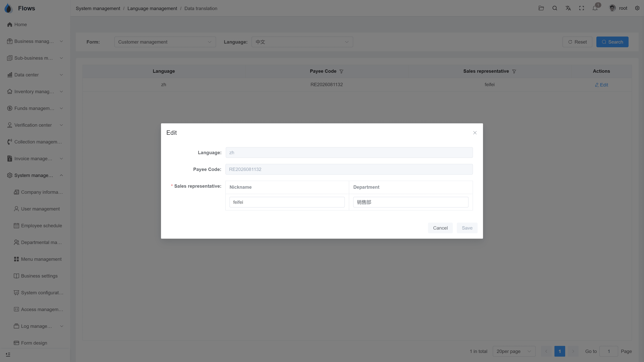
Task: Click the Save button in Edit dialog
Action: 467,228
